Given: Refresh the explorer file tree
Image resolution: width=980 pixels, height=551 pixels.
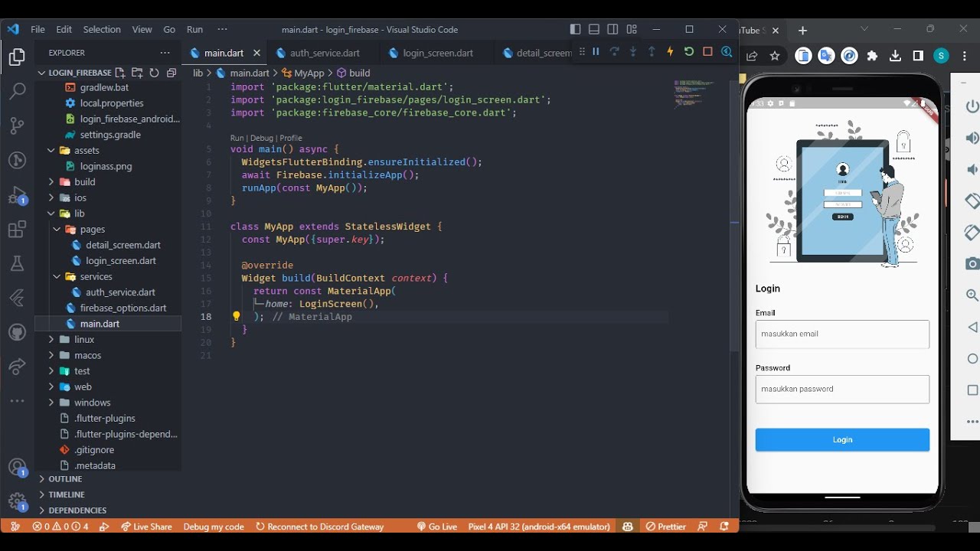Looking at the screenshot, I should [x=154, y=73].
